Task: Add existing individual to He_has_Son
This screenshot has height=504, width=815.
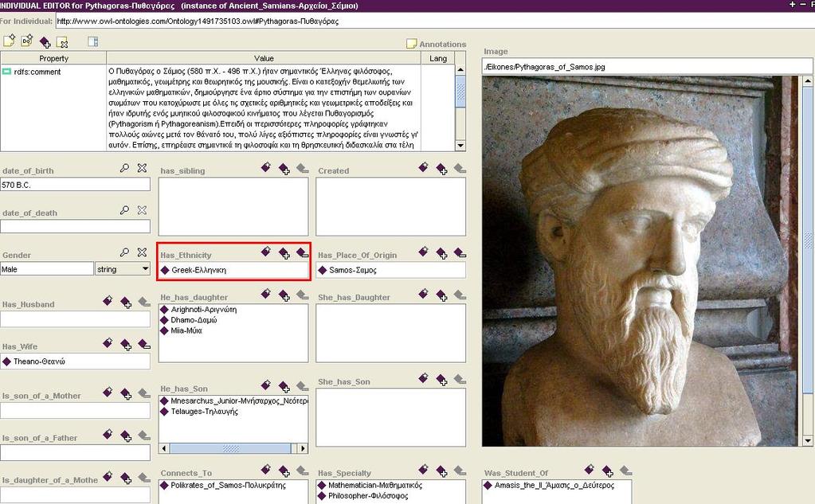Action: click(x=284, y=387)
